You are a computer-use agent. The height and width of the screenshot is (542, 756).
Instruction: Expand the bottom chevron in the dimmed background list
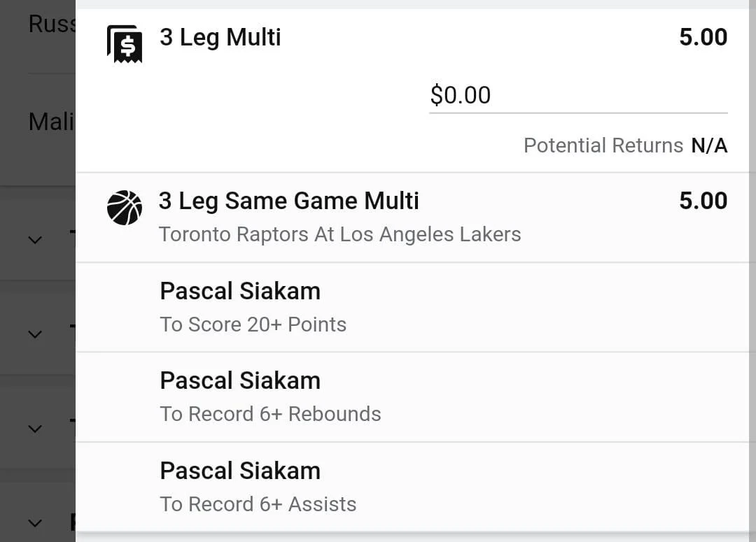tap(35, 522)
